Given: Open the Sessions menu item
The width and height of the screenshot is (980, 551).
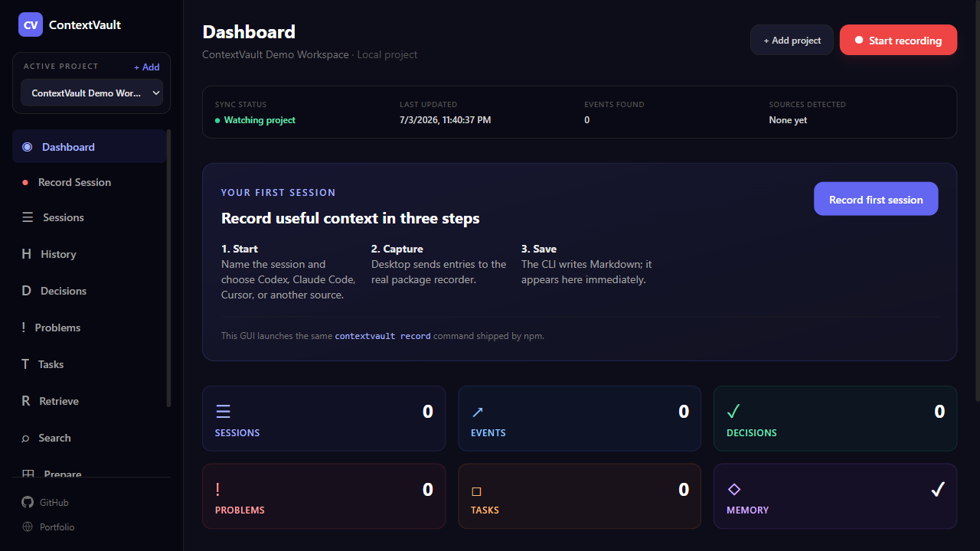Looking at the screenshot, I should click(90, 217).
